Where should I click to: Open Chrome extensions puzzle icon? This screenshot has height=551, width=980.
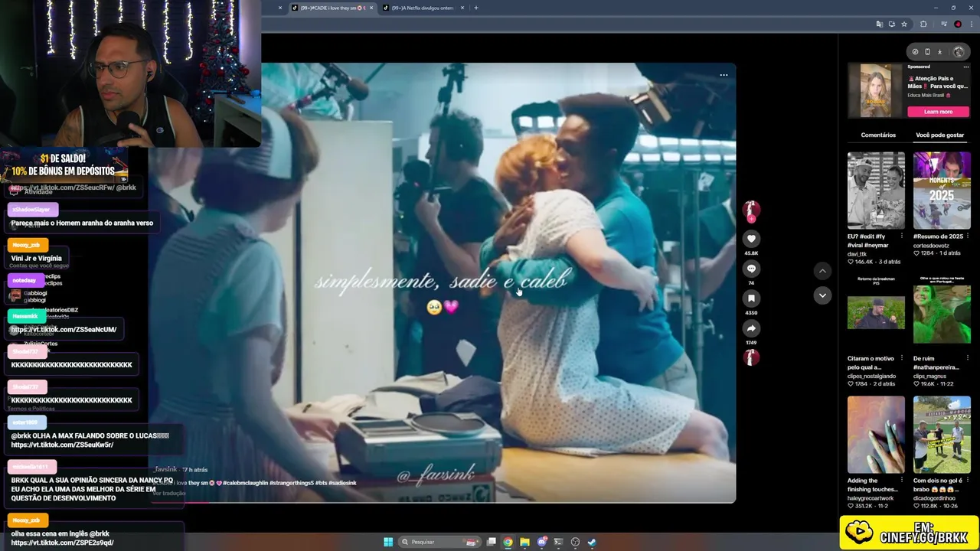tap(923, 24)
